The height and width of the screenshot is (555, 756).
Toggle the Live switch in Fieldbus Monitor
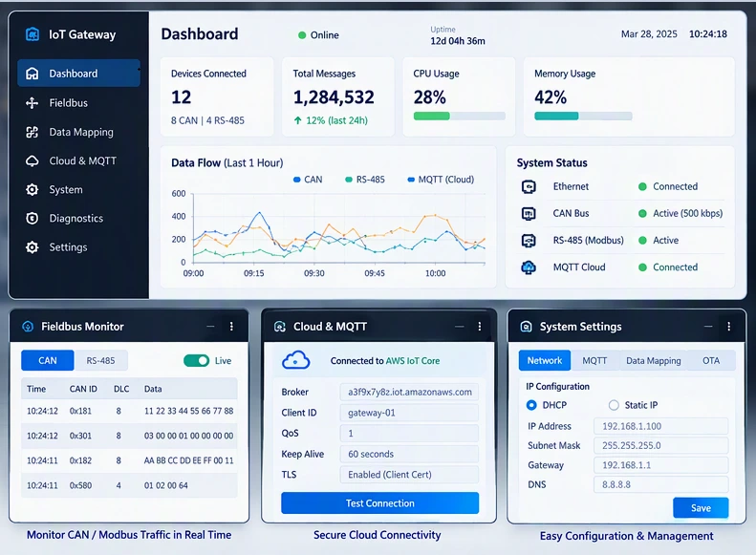(196, 360)
